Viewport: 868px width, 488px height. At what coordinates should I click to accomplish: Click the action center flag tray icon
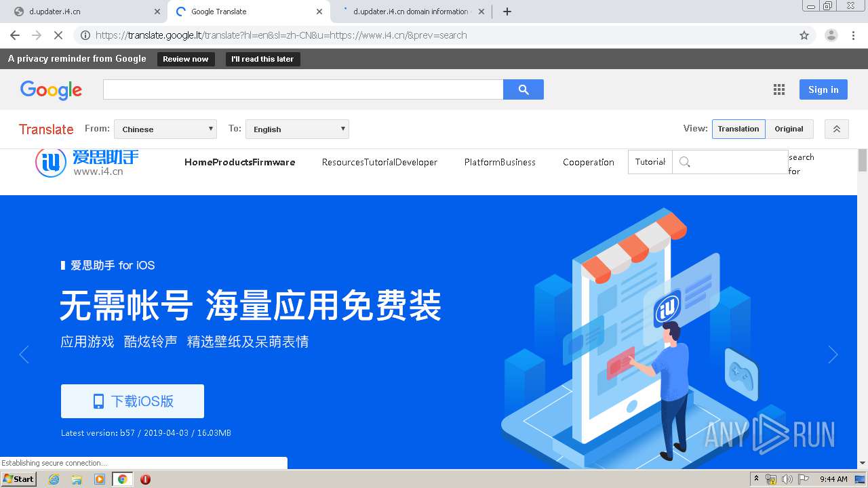tap(804, 479)
